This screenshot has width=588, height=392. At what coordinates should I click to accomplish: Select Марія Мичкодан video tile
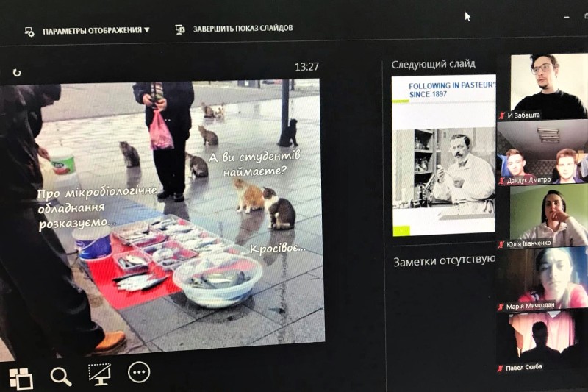point(542,278)
